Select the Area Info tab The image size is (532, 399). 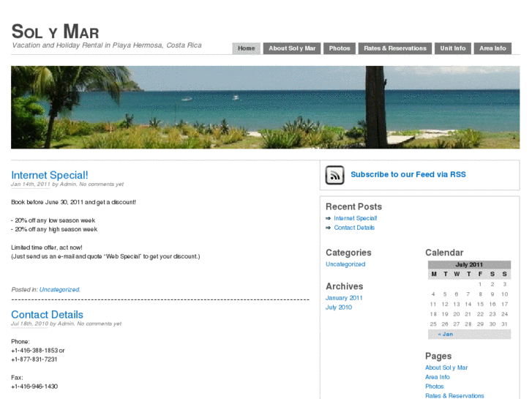492,48
